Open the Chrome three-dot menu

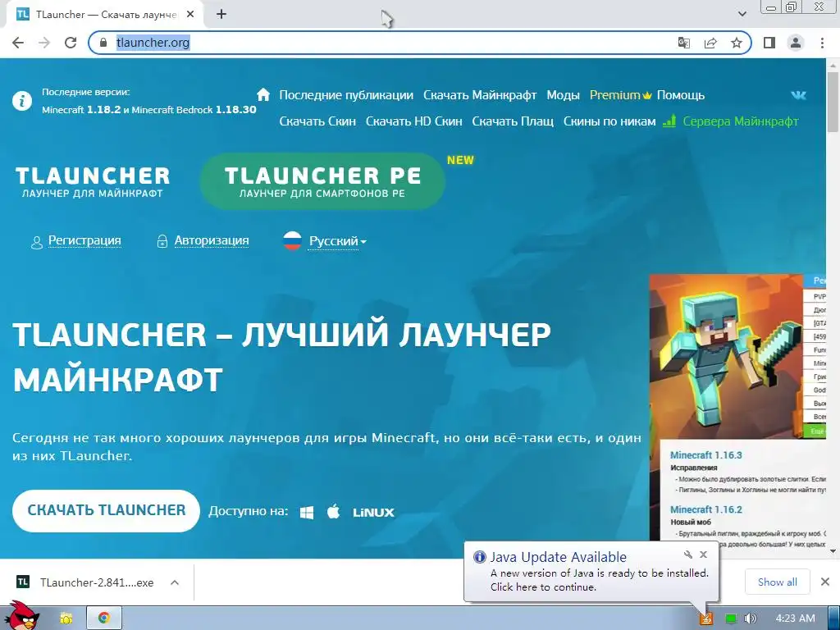pos(822,43)
